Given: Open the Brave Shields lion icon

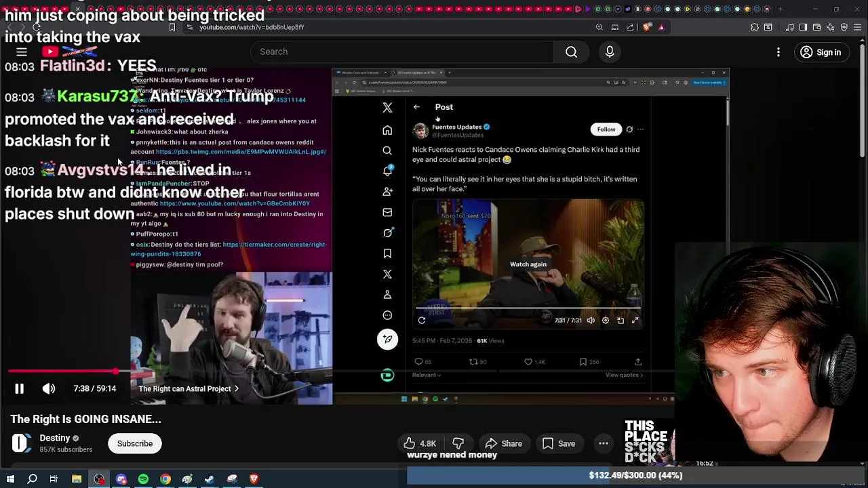Looking at the screenshot, I should point(646,27).
